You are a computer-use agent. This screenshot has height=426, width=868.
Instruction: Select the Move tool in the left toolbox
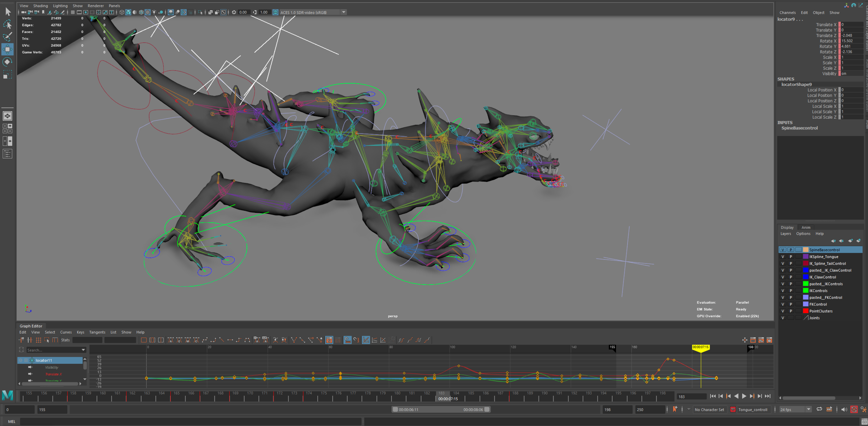(7, 49)
